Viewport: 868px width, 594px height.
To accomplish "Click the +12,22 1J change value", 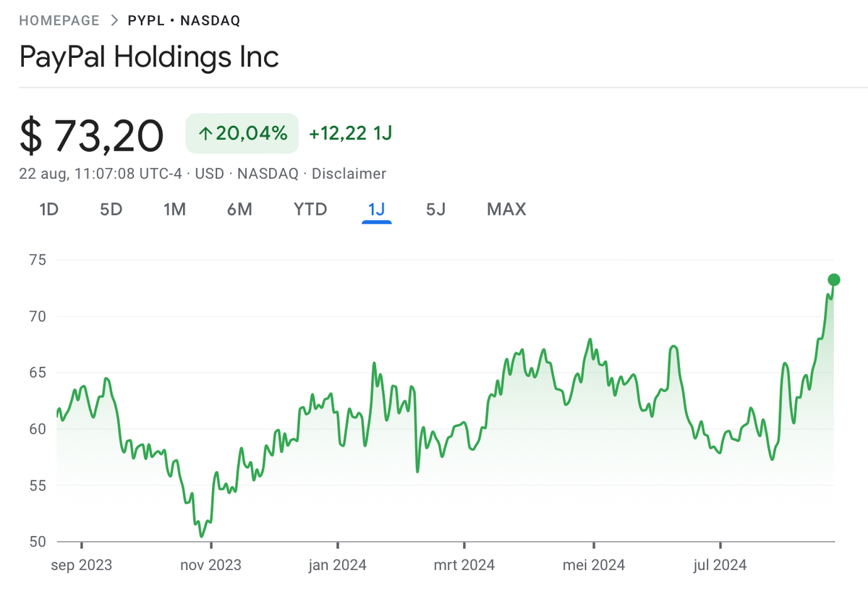I will [x=349, y=133].
